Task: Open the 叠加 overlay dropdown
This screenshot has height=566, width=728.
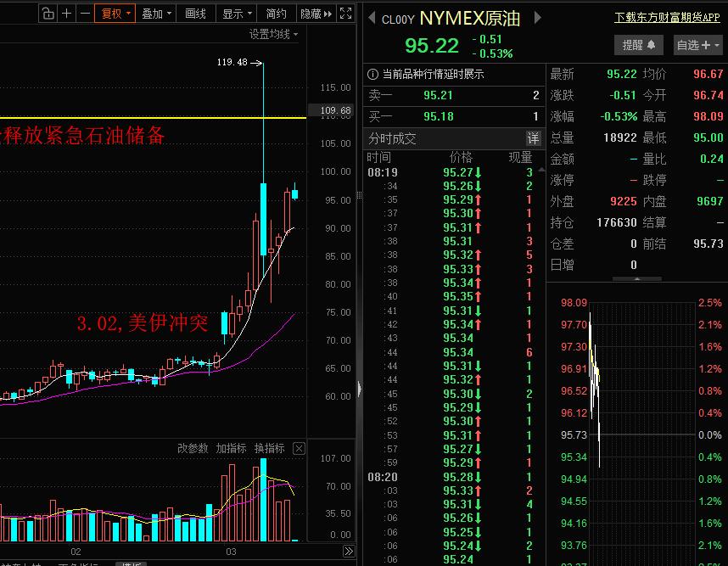Action: click(x=156, y=14)
